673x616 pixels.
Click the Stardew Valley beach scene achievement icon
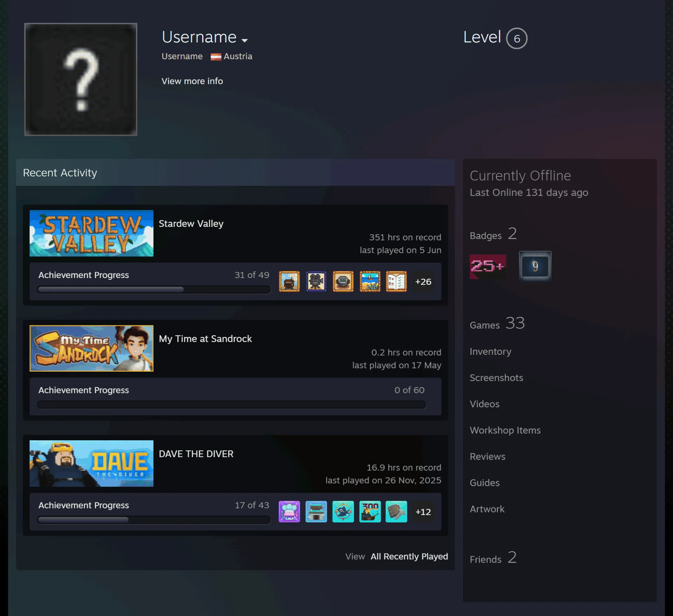click(x=370, y=282)
